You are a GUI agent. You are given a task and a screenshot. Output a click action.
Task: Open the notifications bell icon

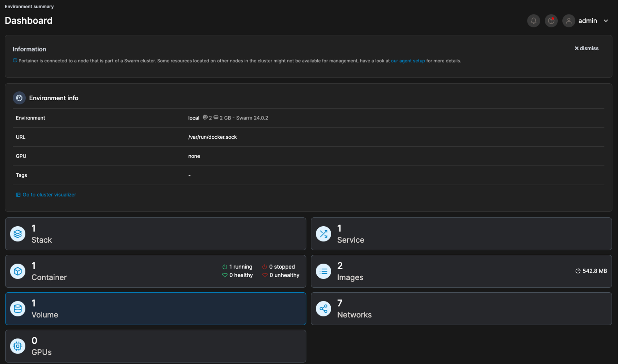pyautogui.click(x=533, y=21)
